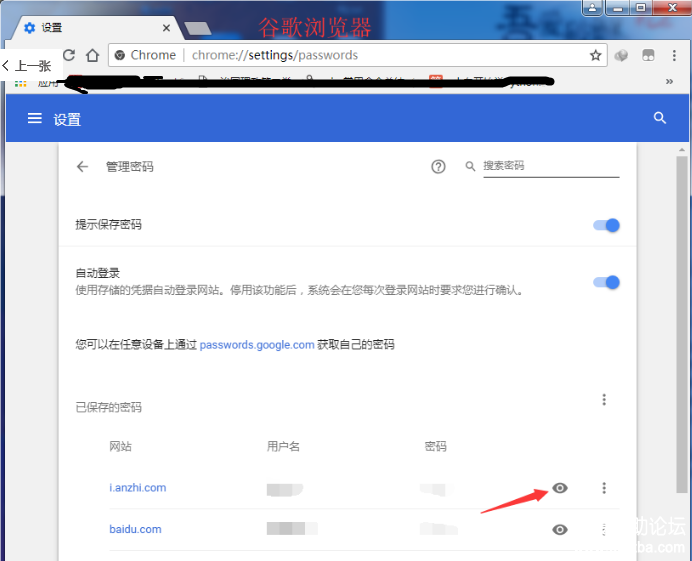Image resolution: width=692 pixels, height=561 pixels.
Task: Open the i.anzhi.com site link
Action: coord(138,488)
